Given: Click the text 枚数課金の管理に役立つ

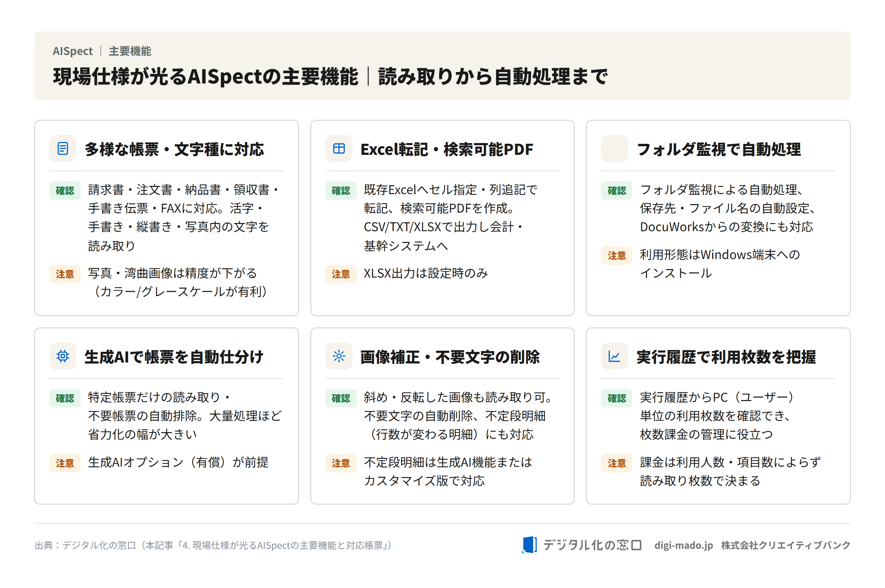Looking at the screenshot, I should (x=707, y=434).
